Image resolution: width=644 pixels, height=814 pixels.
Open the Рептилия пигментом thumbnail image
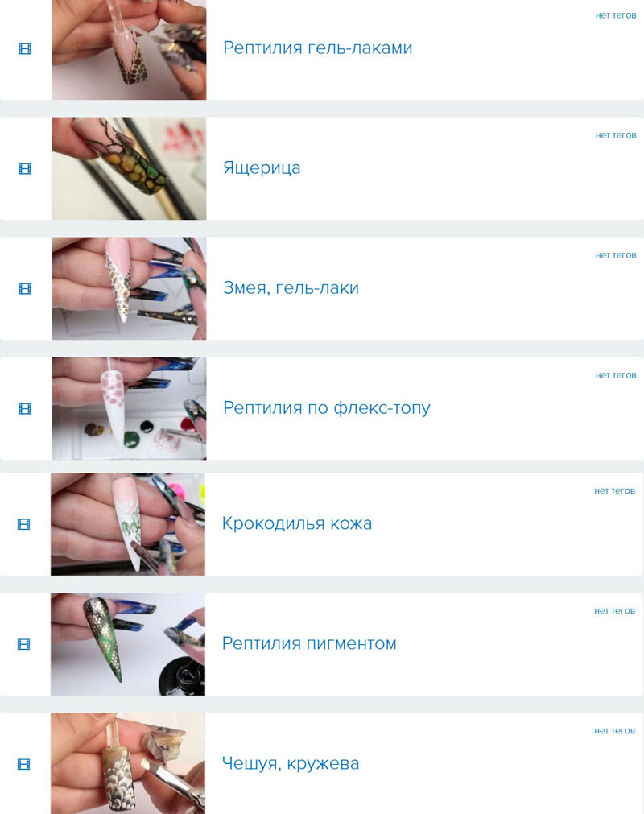click(x=128, y=644)
